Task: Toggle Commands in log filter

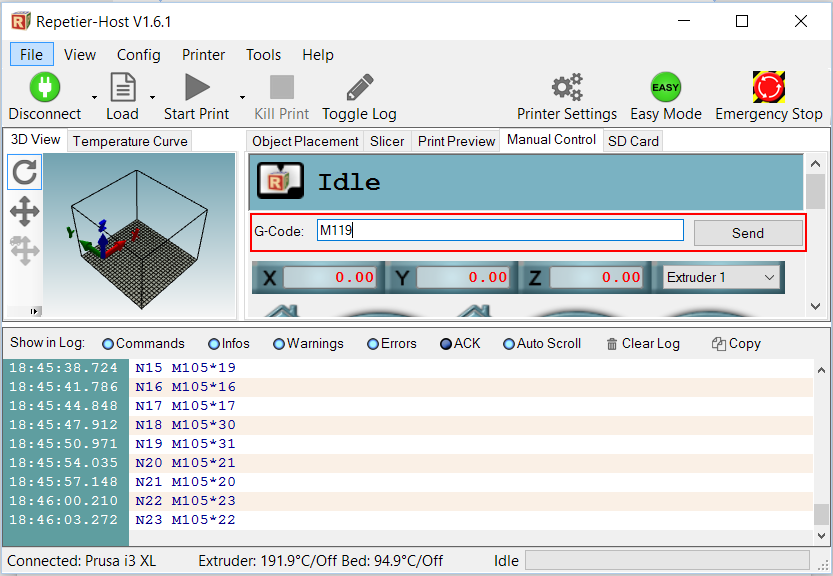Action: coord(143,344)
